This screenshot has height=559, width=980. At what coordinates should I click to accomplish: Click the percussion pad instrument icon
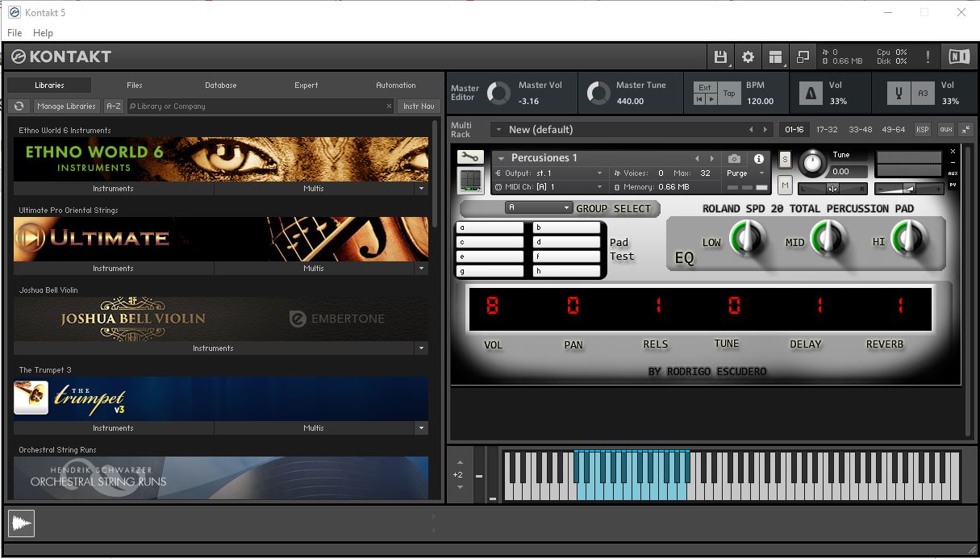(x=469, y=179)
